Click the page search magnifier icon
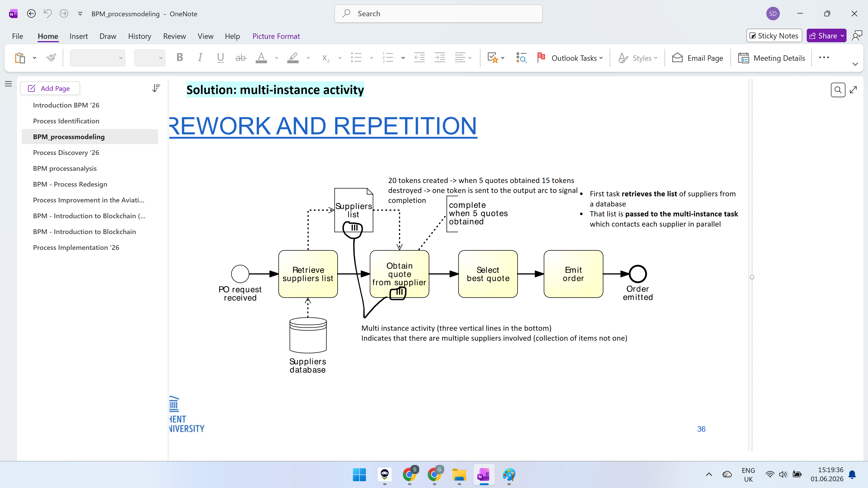The height and width of the screenshot is (488, 868). click(838, 90)
